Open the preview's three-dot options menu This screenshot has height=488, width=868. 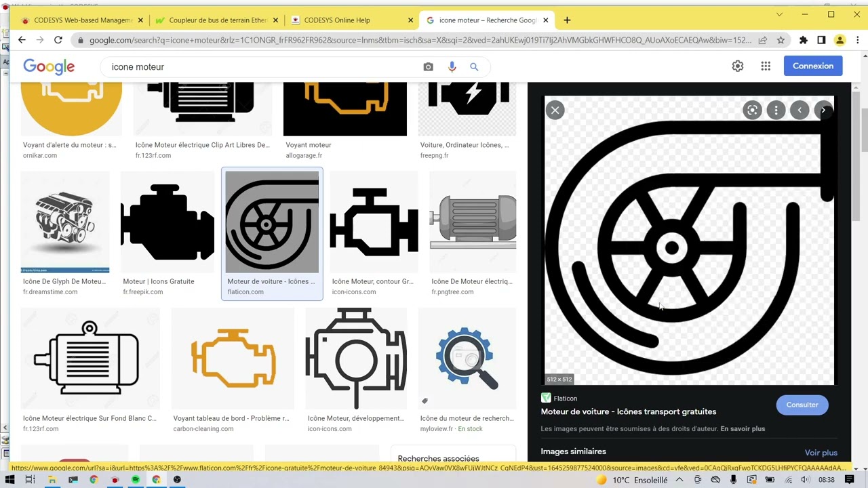[x=776, y=110]
